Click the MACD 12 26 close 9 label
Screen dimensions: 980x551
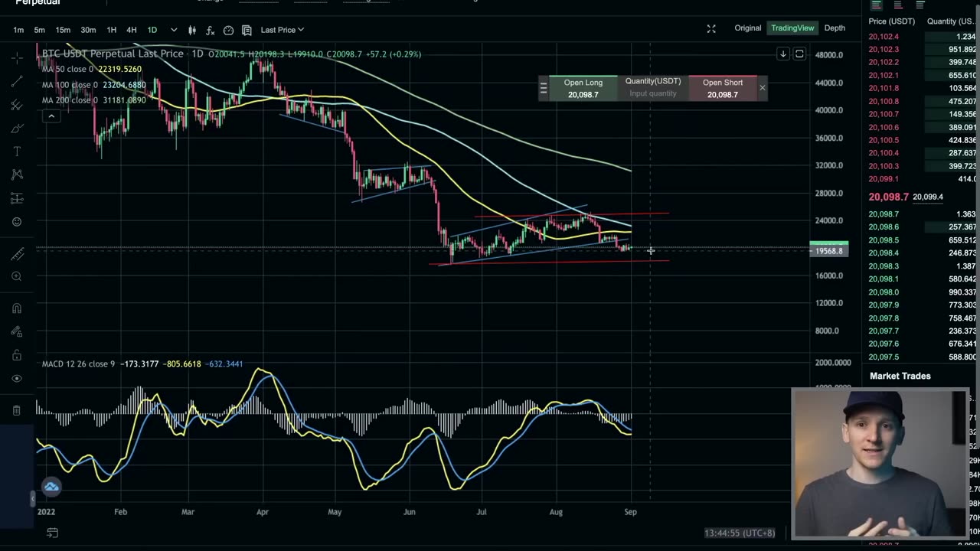[78, 364]
